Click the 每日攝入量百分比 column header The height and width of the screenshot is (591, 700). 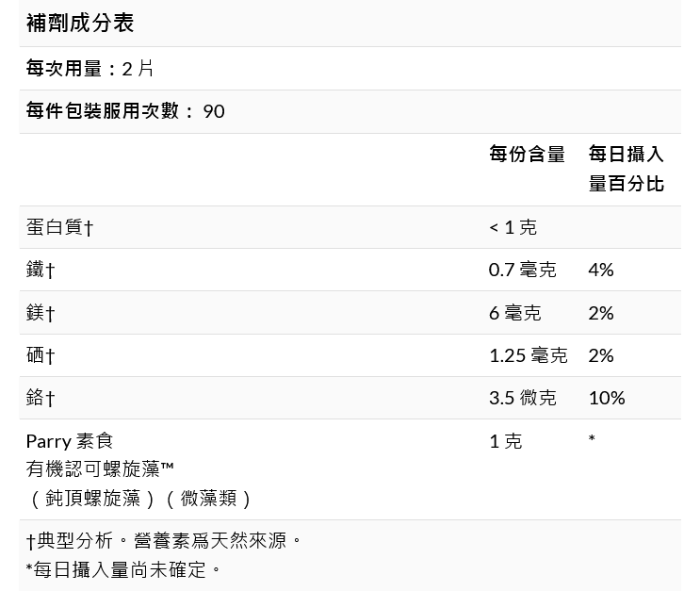point(627,169)
